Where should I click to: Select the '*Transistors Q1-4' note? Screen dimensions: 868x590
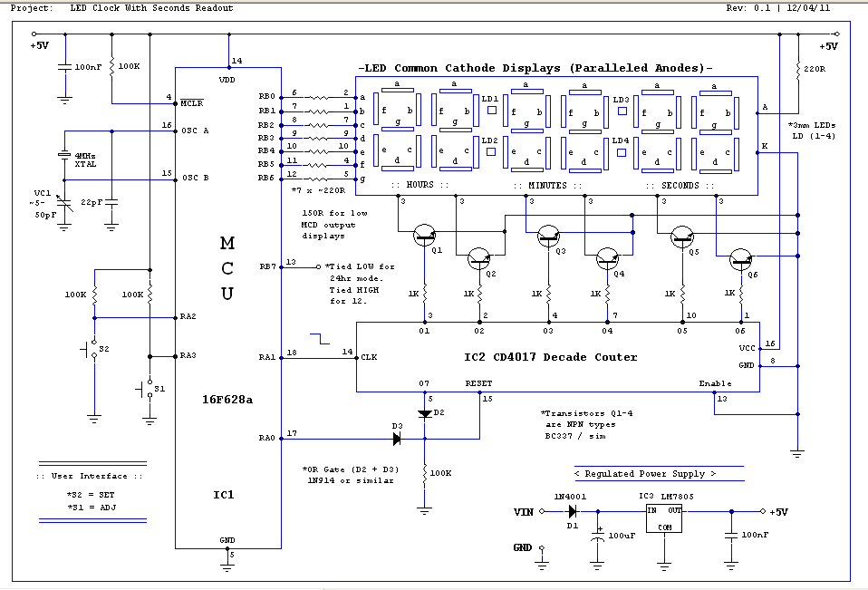coord(587,413)
